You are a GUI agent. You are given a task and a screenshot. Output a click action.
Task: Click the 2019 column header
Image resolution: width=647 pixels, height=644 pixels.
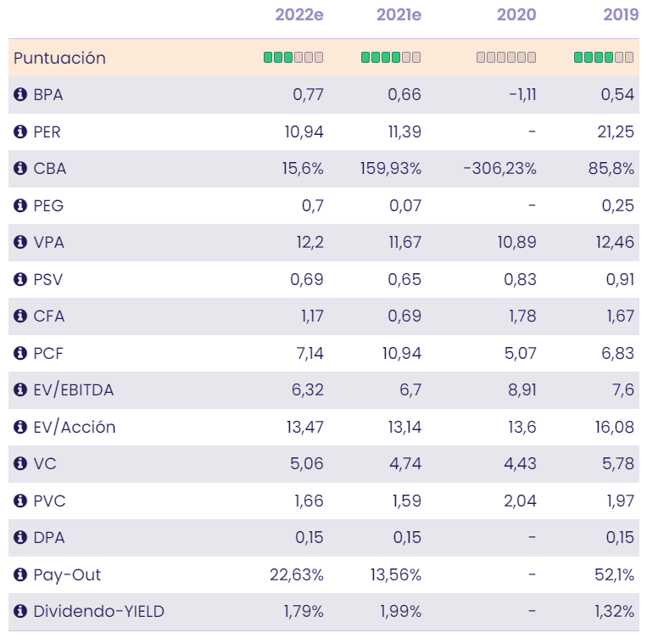tap(620, 14)
